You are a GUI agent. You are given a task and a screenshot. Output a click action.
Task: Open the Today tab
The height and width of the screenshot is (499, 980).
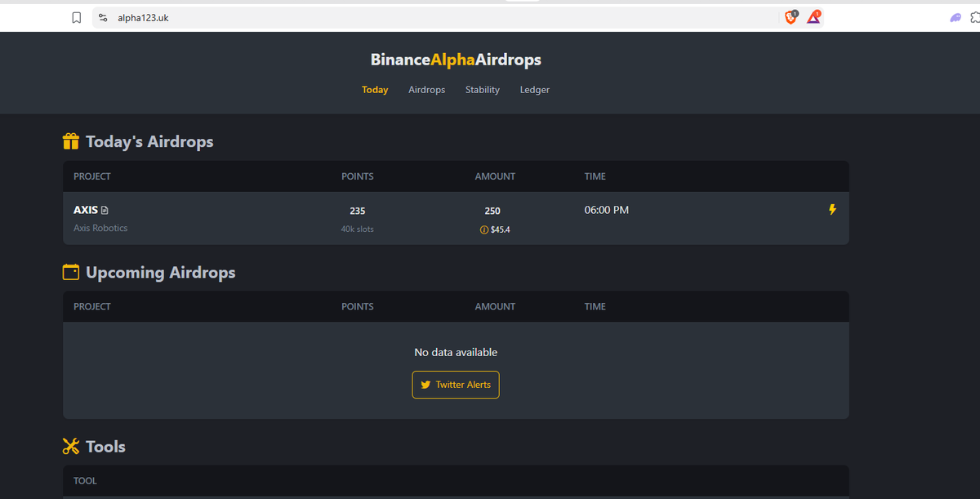[x=375, y=90]
